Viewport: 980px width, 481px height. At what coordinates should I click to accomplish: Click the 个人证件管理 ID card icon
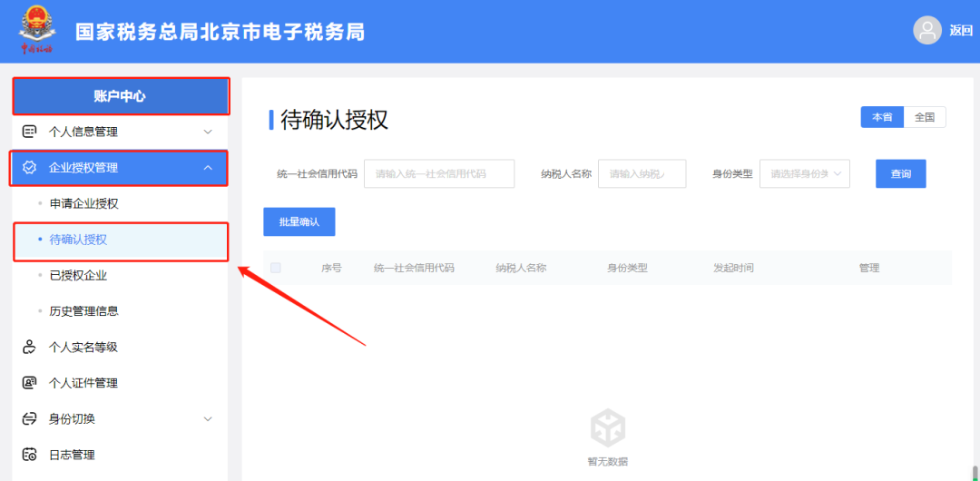coord(29,383)
